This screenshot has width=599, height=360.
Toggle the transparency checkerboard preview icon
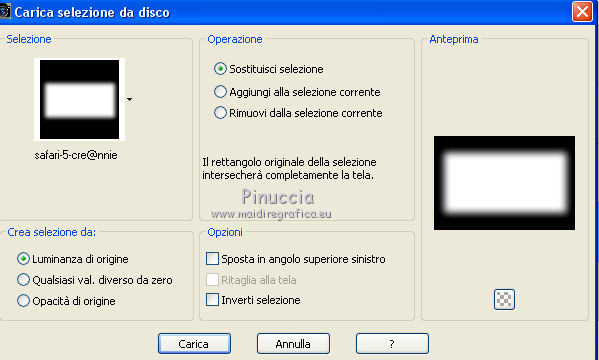coord(504,299)
